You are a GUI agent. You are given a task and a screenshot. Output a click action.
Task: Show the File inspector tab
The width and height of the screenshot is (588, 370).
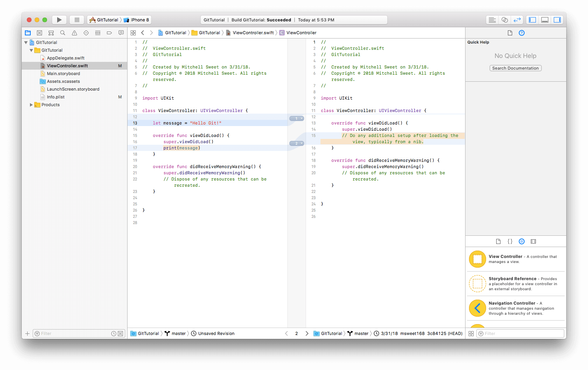510,33
